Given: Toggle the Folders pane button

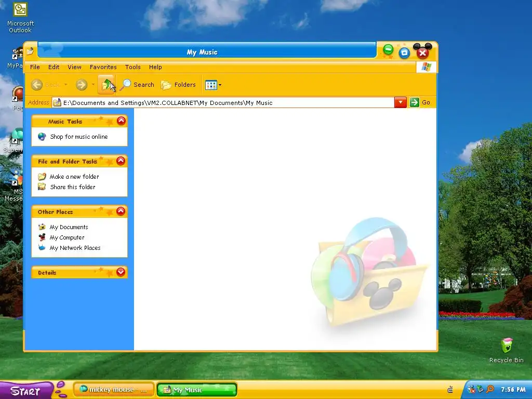Looking at the screenshot, I should click(x=179, y=85).
